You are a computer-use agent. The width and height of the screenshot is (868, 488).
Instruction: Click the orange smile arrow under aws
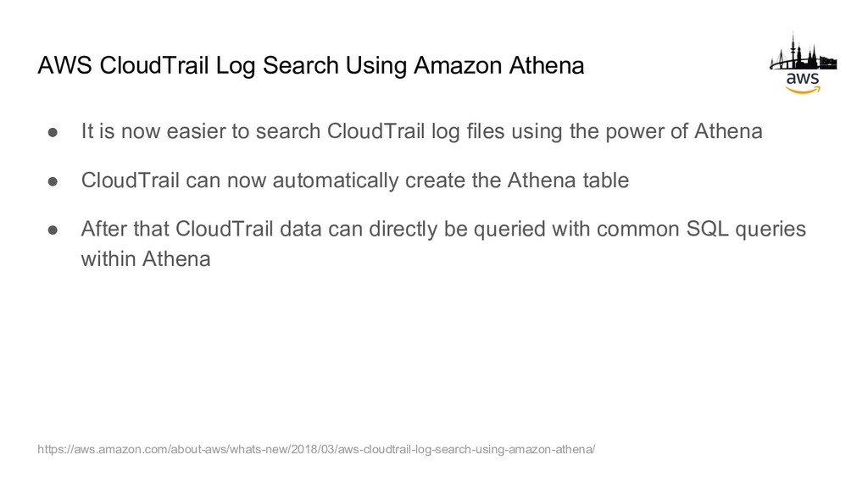(x=803, y=90)
